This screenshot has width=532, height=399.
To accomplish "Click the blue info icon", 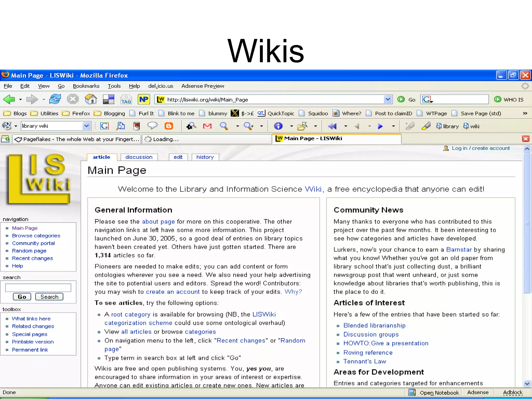I will click(278, 126).
